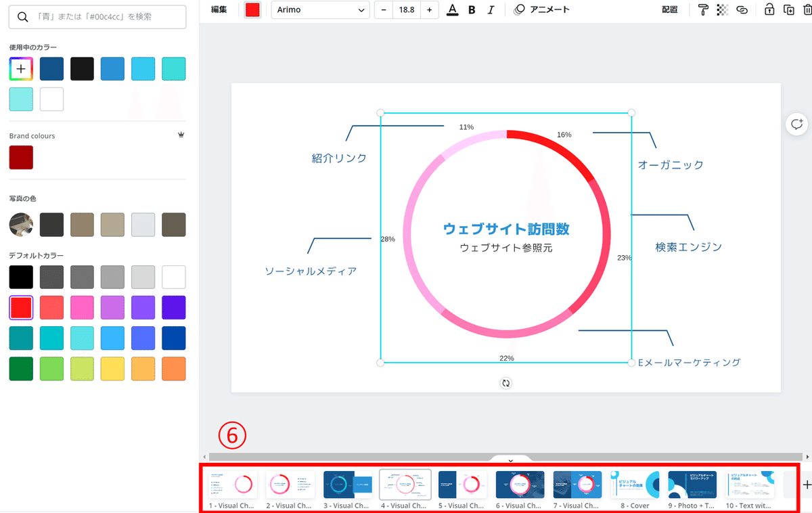Screen dimensions: 812x513
Task: Expand Brand colours with the crown icon
Action: 181,135
